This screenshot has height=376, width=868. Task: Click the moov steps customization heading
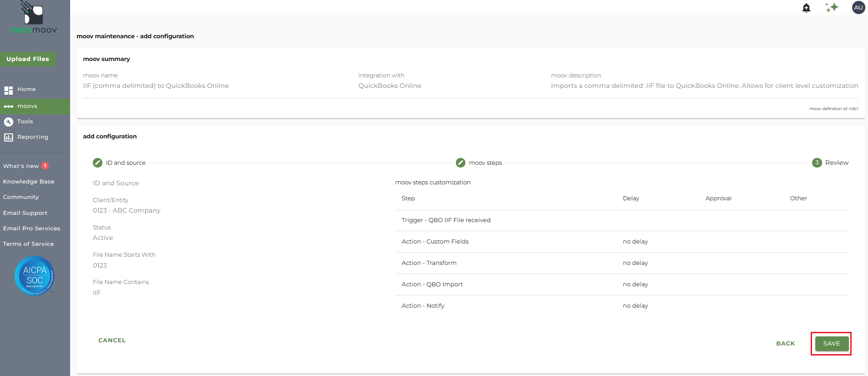click(x=433, y=183)
